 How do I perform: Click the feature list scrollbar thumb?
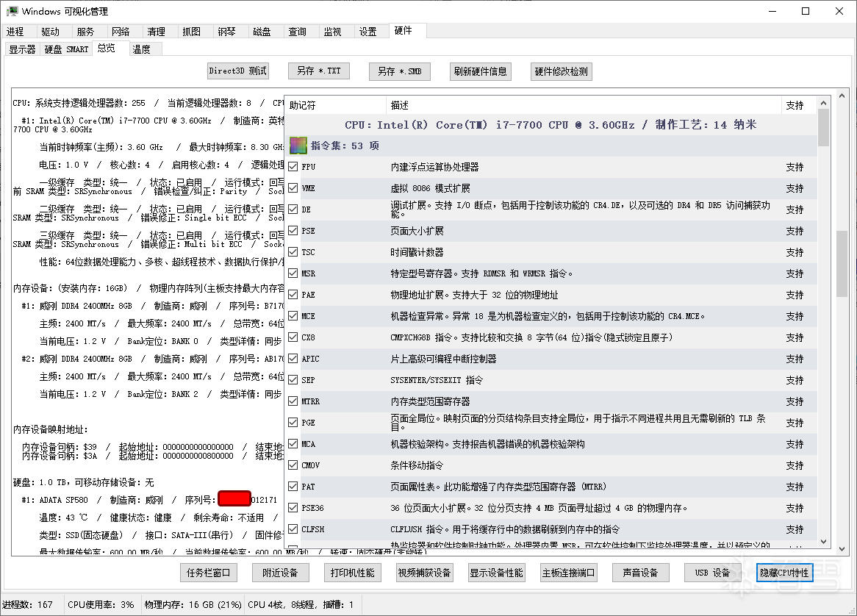[824, 127]
